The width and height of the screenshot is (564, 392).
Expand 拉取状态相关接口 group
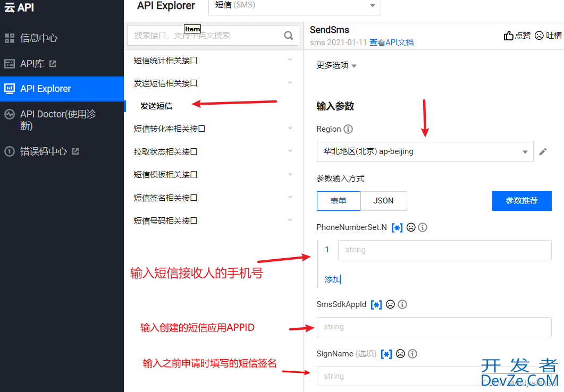click(x=213, y=151)
